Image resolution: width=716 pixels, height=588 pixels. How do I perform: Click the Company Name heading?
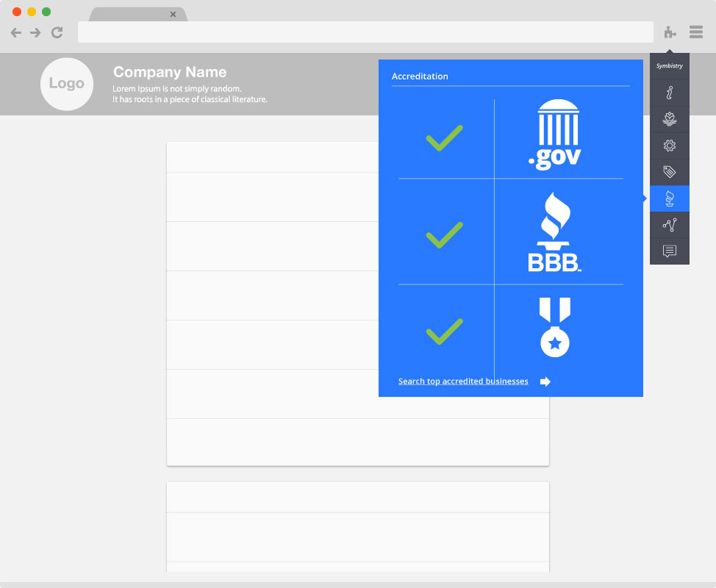click(170, 72)
